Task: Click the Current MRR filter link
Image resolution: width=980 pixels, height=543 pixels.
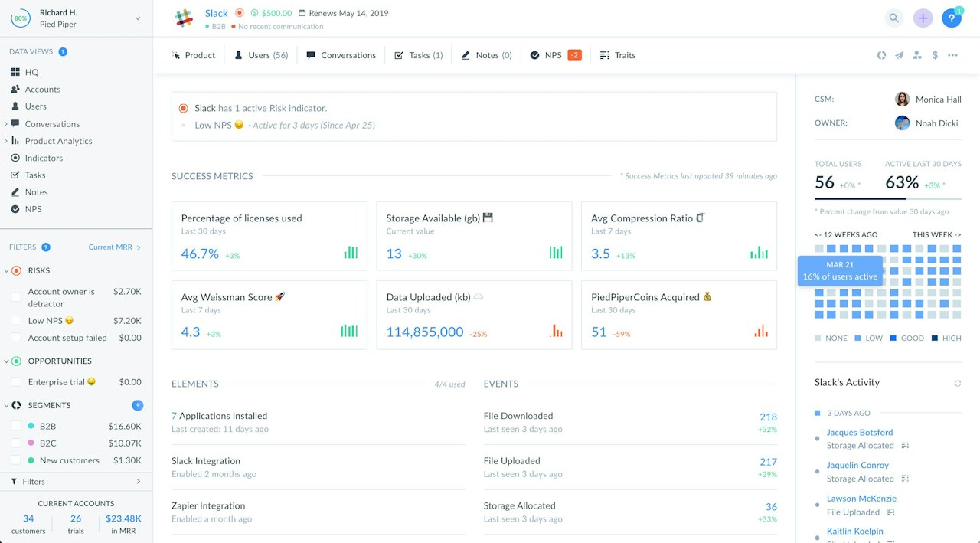Action: (x=114, y=247)
